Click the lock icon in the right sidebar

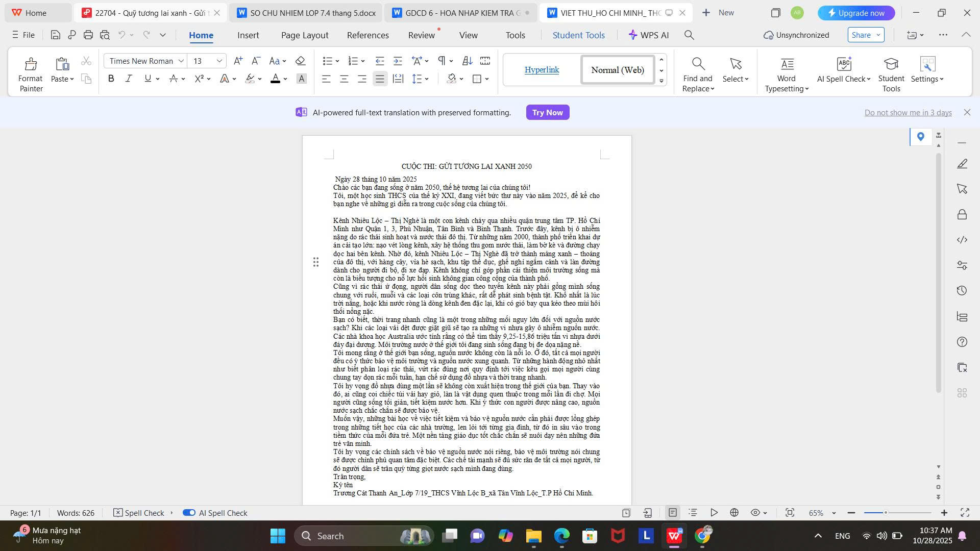click(x=962, y=214)
